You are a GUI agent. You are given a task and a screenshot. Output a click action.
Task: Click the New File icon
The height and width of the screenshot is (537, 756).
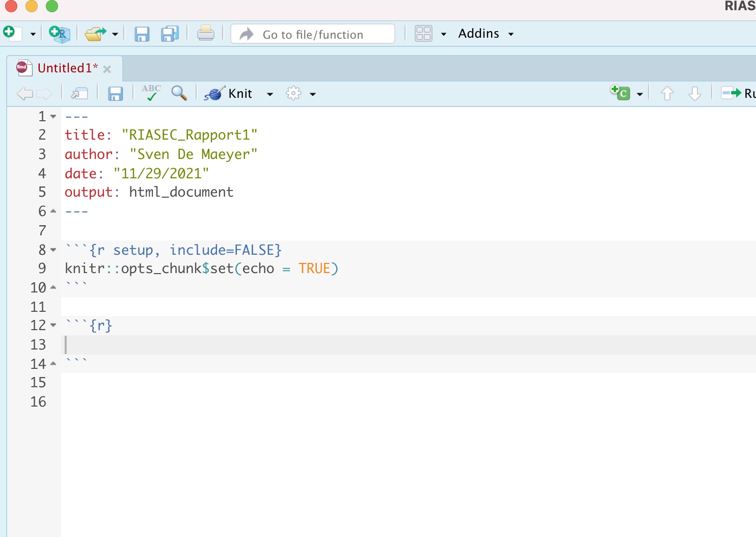(11, 34)
